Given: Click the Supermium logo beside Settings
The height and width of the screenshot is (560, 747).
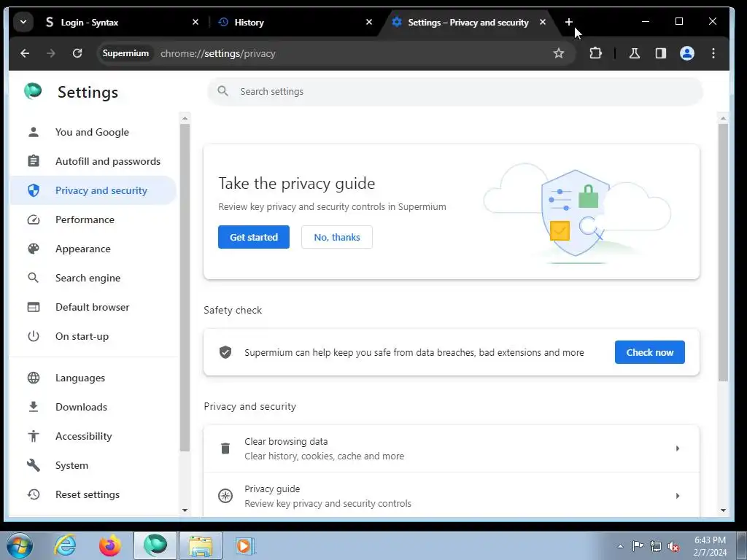Looking at the screenshot, I should (x=33, y=91).
